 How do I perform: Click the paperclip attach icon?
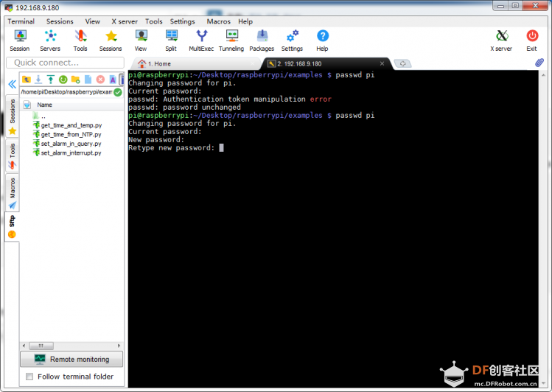(x=539, y=63)
